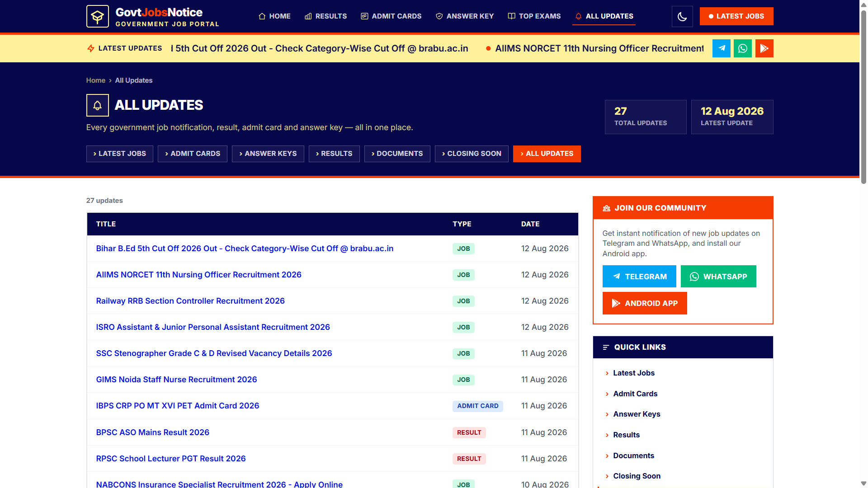Open Answer Keys in Quick Links
Image resolution: width=868 pixels, height=488 pixels.
pos(637,414)
